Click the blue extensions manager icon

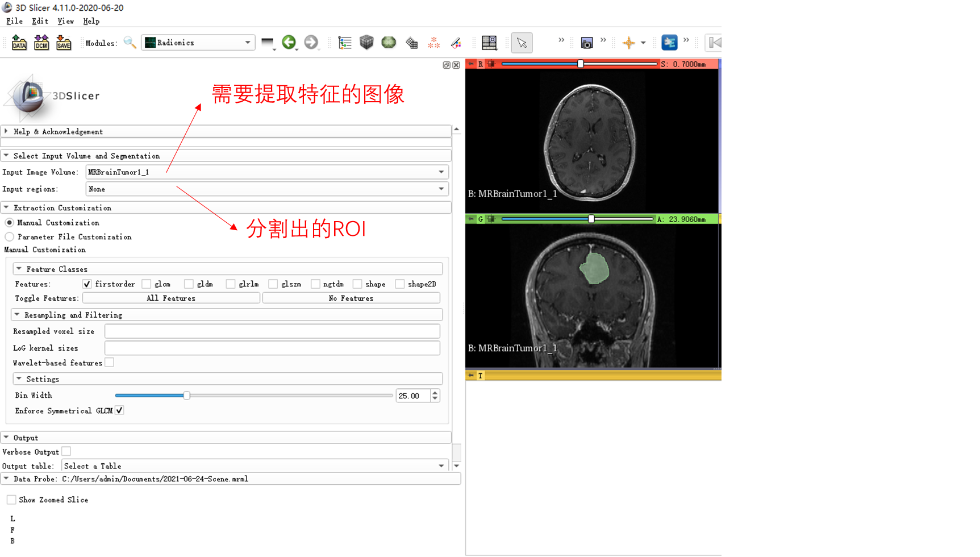click(669, 43)
